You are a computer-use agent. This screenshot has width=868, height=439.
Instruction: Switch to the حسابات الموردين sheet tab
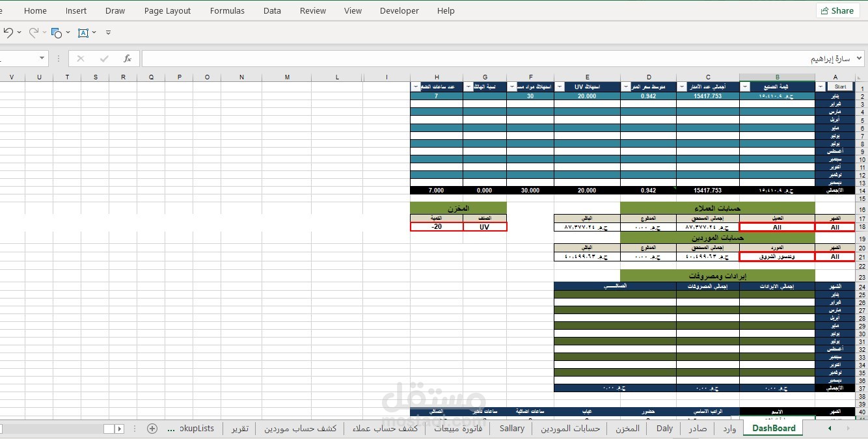tap(571, 428)
